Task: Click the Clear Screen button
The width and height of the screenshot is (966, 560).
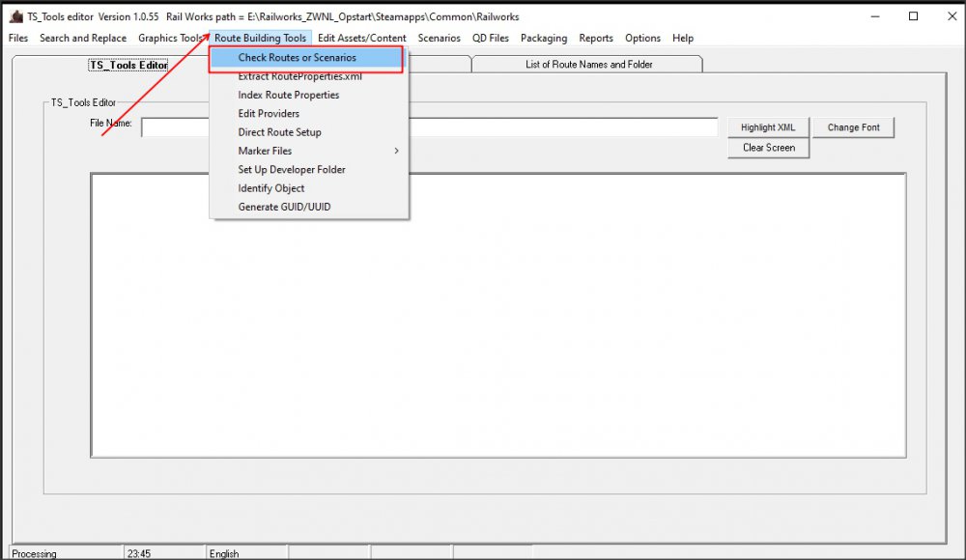Action: (x=768, y=148)
